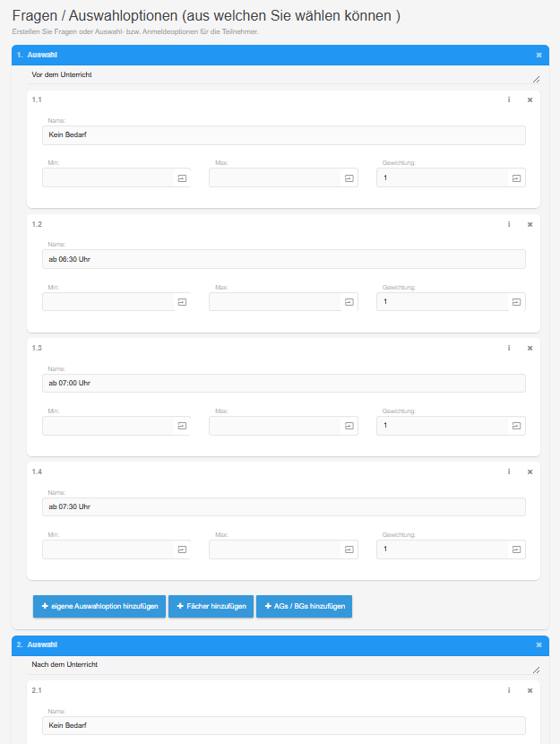The image size is (560, 744).
Task: Click the Vor dem Unterricht text area
Action: point(278,75)
